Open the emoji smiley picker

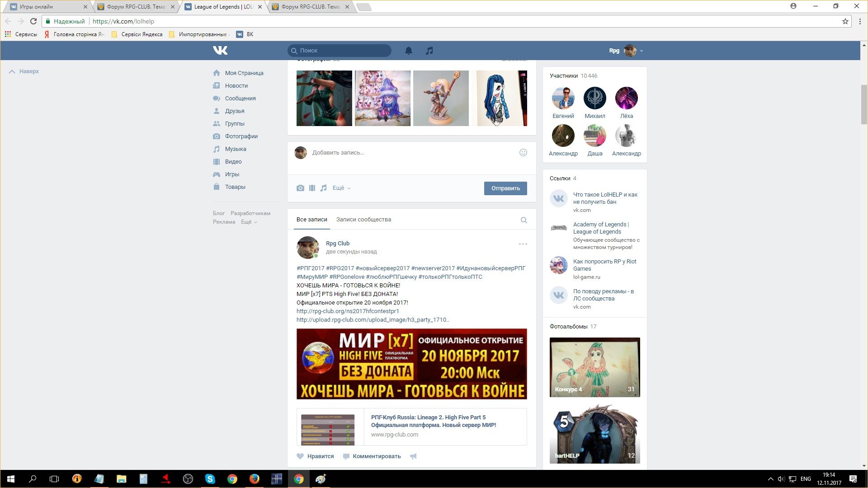point(523,153)
